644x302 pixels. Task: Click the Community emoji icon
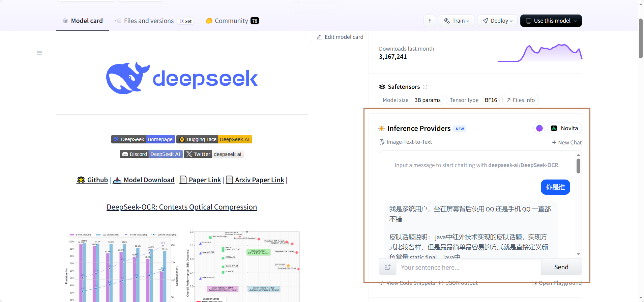click(209, 21)
